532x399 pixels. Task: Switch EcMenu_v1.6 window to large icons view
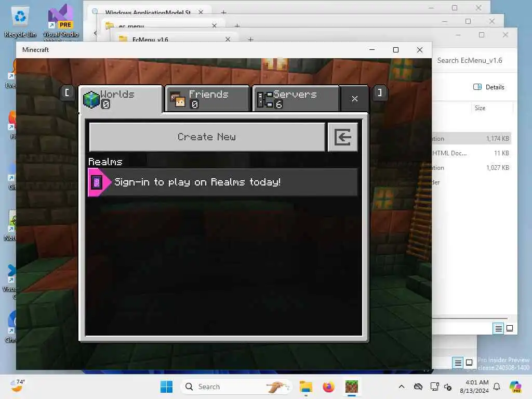point(510,328)
